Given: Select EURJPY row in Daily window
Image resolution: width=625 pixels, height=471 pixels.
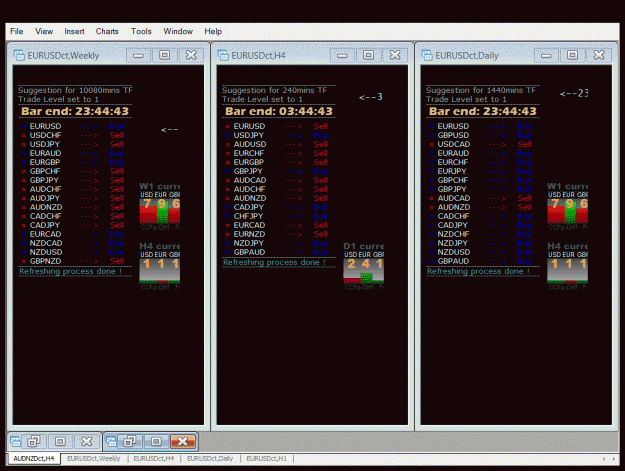Looking at the screenshot, I should click(480, 171).
